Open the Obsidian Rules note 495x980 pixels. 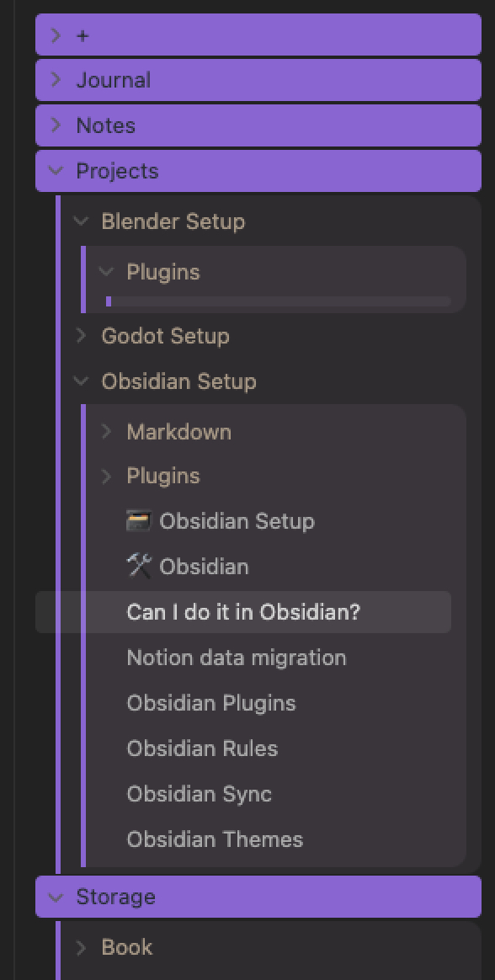(202, 748)
